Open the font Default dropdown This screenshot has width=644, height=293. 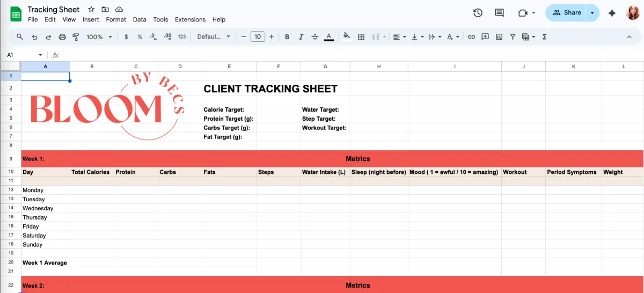pos(214,37)
